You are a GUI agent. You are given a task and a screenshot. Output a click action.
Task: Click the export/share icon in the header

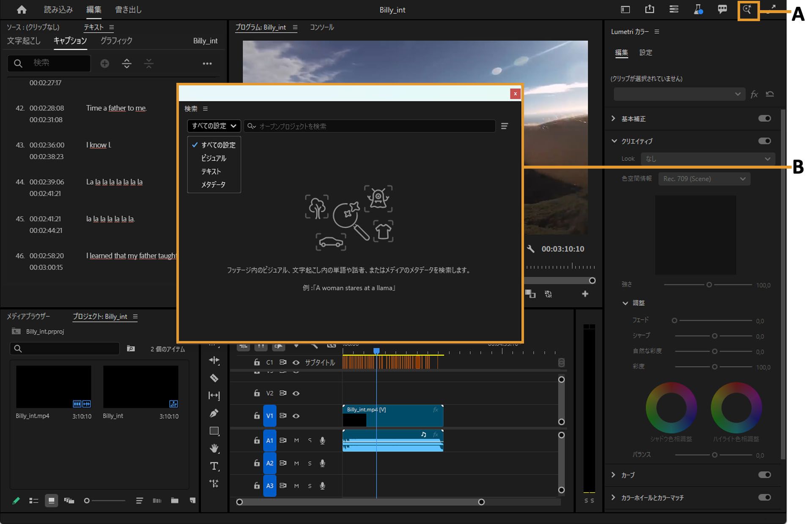point(650,9)
